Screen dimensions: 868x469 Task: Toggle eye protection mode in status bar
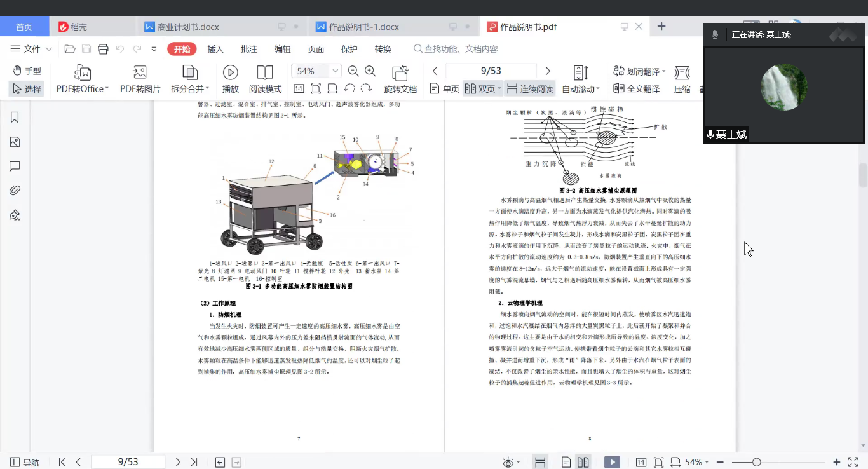coord(508,462)
